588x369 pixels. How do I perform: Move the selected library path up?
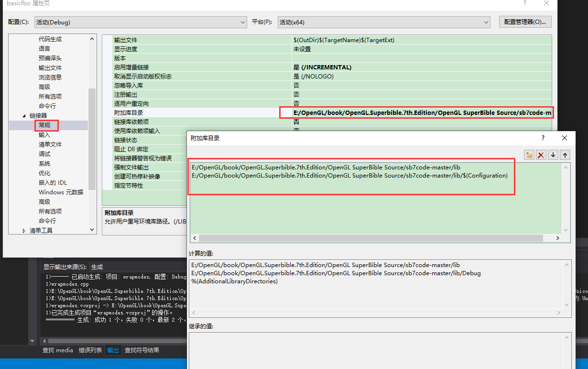(565, 155)
